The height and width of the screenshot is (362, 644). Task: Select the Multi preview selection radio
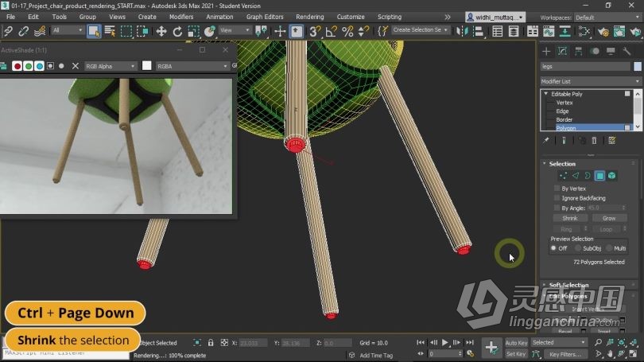(609, 248)
